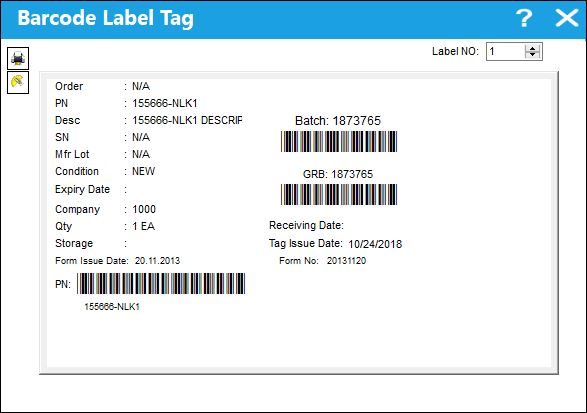Click the 'Expiry Date' label
Screen dimensions: 587x413
tap(82, 189)
